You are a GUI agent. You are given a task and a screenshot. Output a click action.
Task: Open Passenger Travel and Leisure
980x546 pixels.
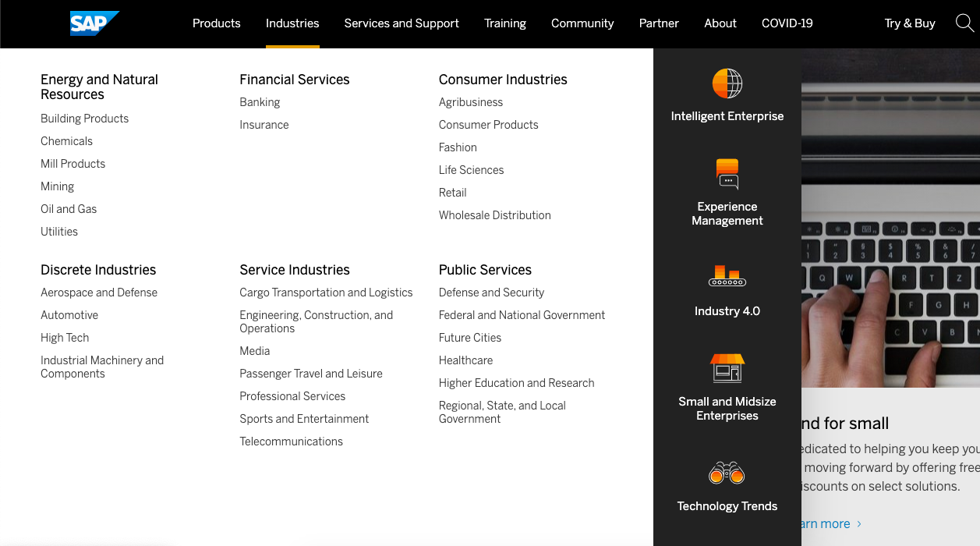311,374
